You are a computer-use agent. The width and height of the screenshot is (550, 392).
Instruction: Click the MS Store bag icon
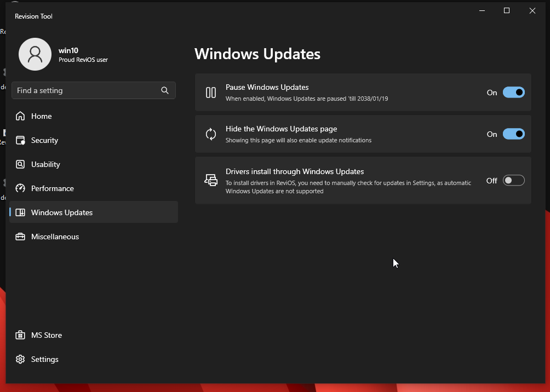click(x=20, y=335)
